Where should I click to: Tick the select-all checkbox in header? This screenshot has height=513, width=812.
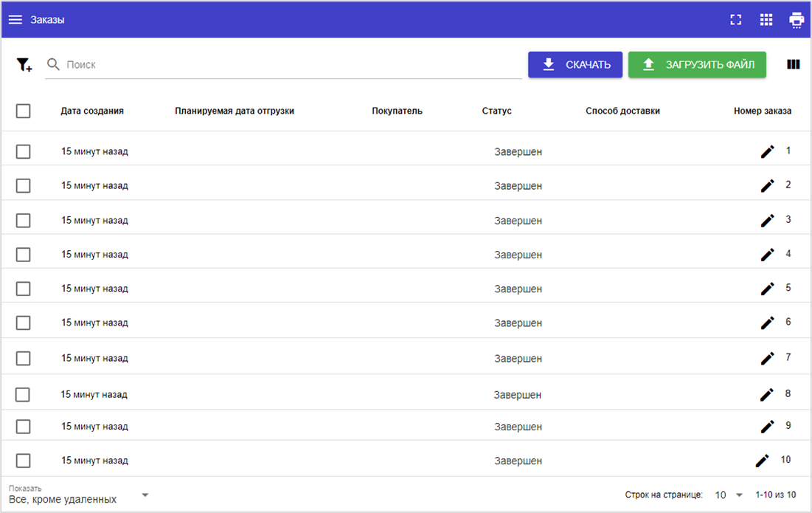24,111
